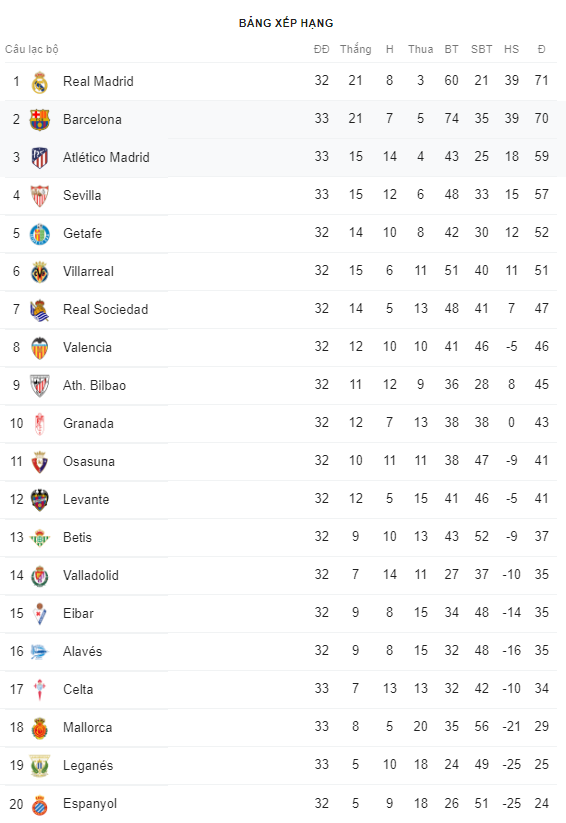Open the Leganés team link
Viewport: 566px width, 823px height.
pos(88,765)
